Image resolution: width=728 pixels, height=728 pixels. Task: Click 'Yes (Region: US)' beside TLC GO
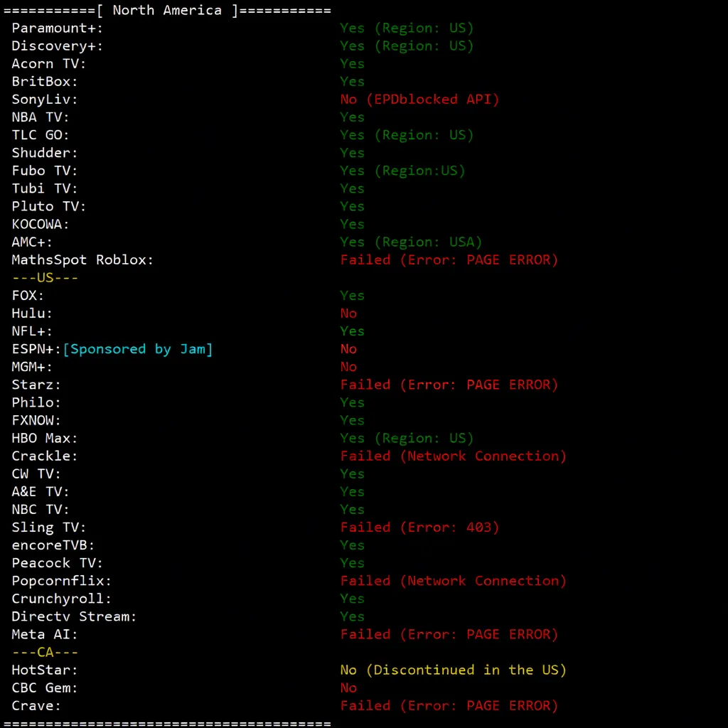(x=407, y=135)
